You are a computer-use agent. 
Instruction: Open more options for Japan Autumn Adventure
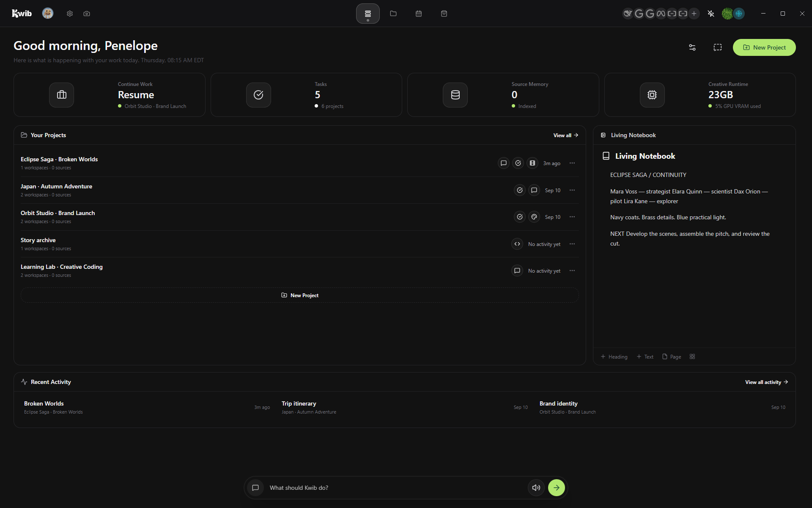point(572,190)
